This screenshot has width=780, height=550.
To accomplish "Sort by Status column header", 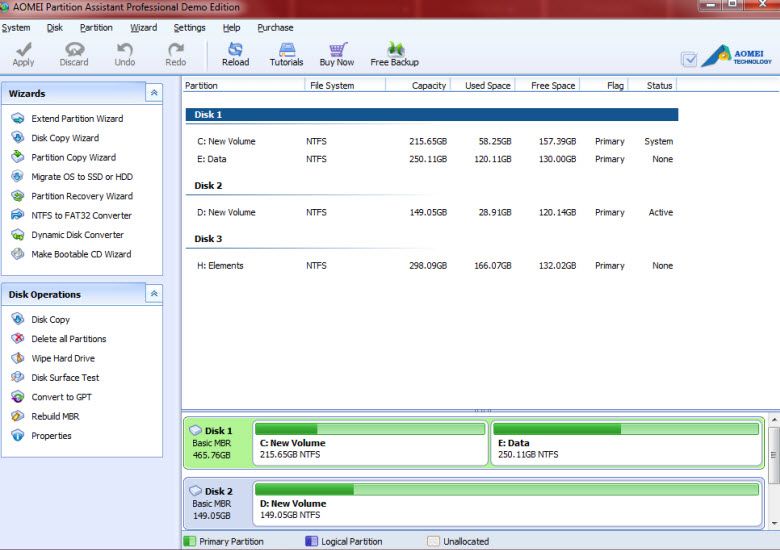I will coord(653,86).
